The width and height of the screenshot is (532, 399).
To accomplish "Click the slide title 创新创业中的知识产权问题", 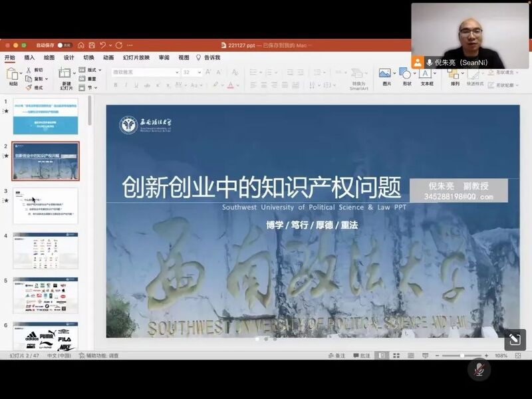I will (x=261, y=188).
